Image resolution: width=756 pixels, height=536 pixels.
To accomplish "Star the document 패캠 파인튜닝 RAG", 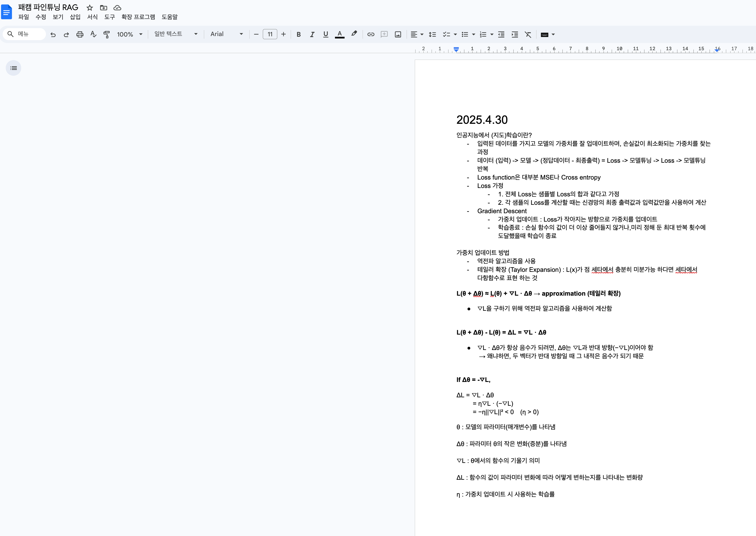I will [x=89, y=8].
